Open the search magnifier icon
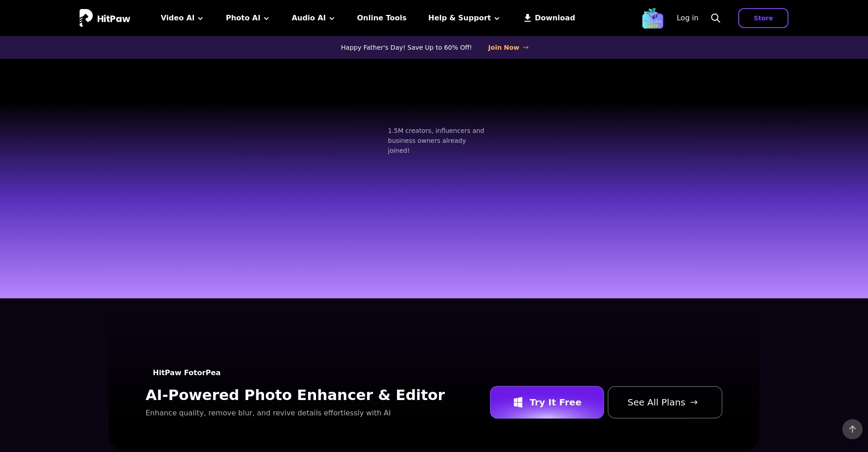Screen dimensions: 868x452 (x=716, y=18)
